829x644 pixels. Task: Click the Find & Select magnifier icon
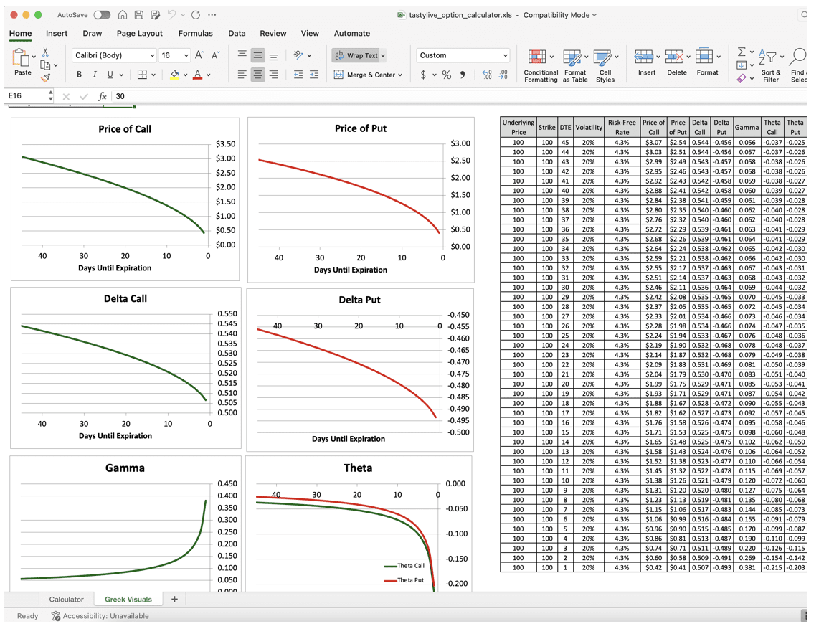(x=798, y=56)
